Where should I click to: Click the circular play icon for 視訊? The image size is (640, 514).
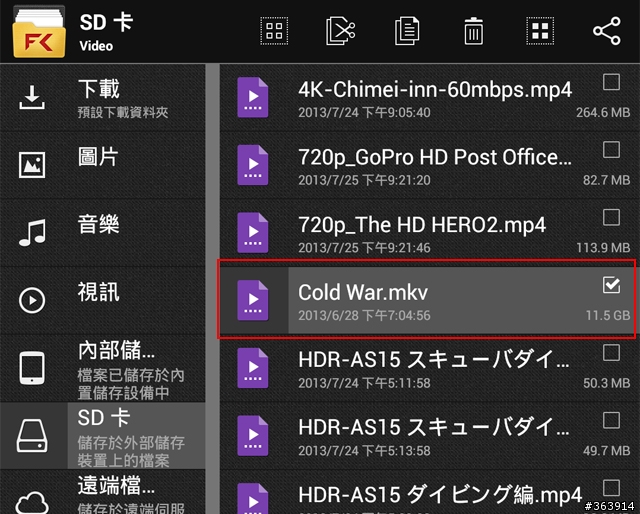(32, 300)
